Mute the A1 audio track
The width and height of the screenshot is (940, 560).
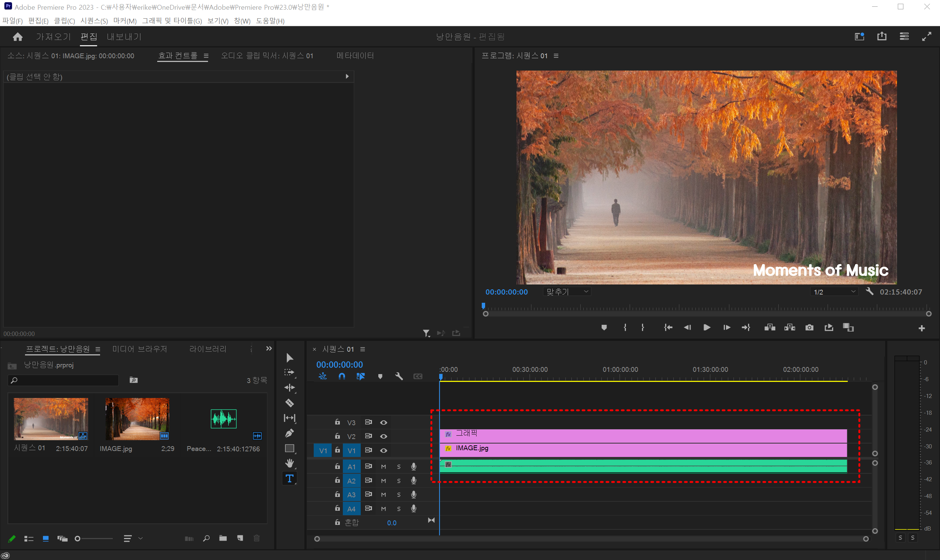[384, 467]
